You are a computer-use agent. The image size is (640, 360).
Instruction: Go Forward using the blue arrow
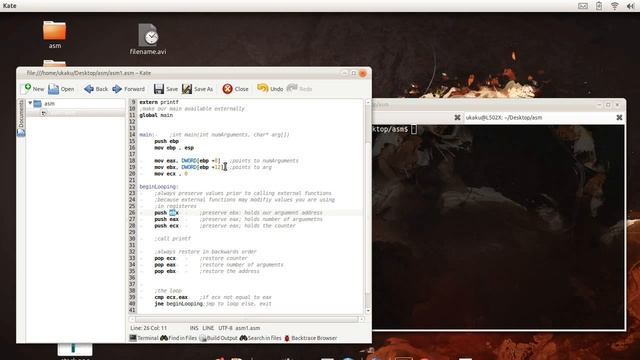(128, 89)
